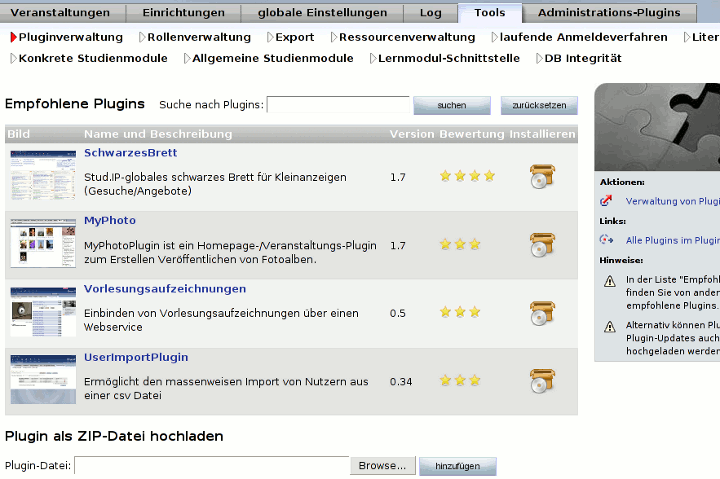
Task: Click the first warning icon under Hinweise
Action: [x=609, y=282]
